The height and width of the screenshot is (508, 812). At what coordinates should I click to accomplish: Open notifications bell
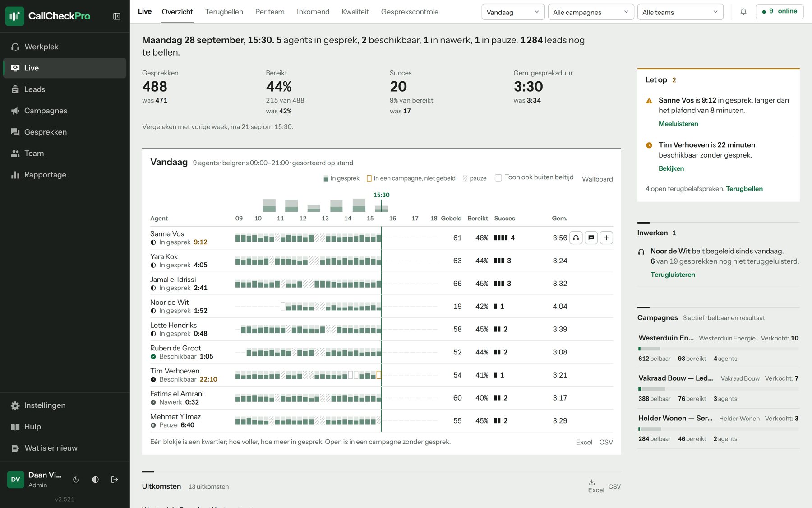click(x=743, y=12)
